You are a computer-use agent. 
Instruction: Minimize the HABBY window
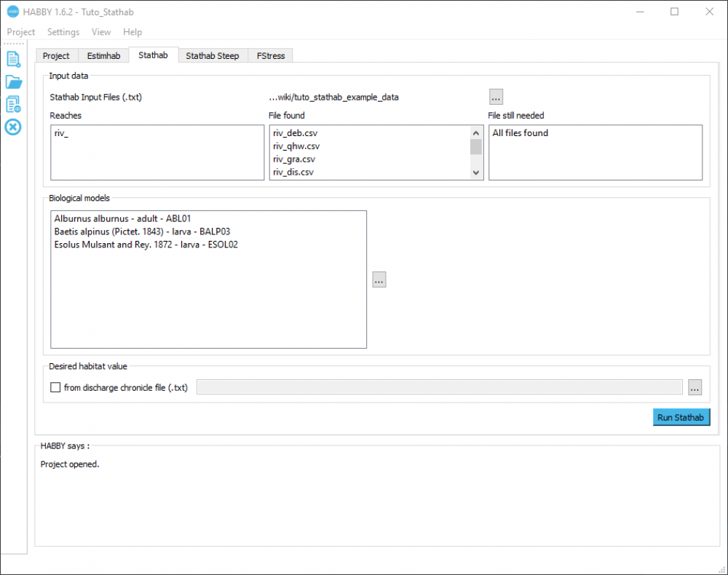pyautogui.click(x=640, y=12)
